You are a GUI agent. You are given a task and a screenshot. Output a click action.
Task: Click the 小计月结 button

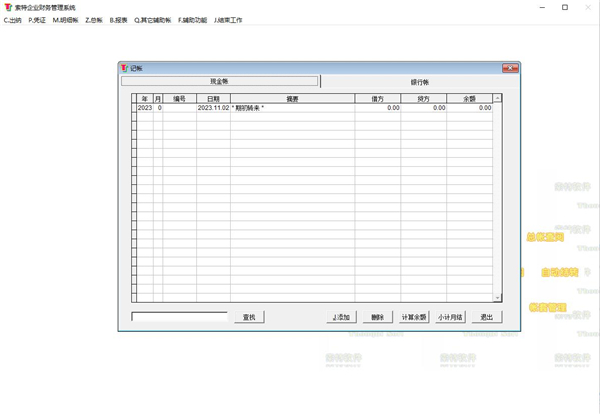pyautogui.click(x=450, y=317)
